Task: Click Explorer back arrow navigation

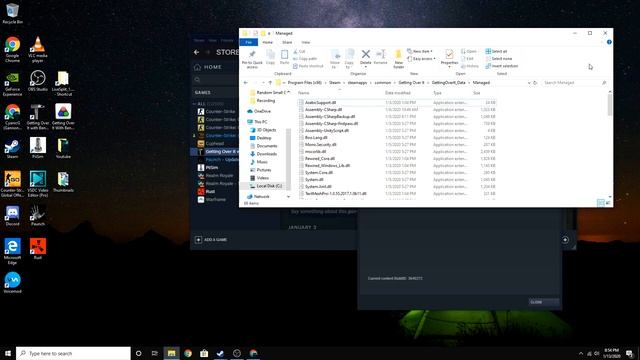Action: 245,83
